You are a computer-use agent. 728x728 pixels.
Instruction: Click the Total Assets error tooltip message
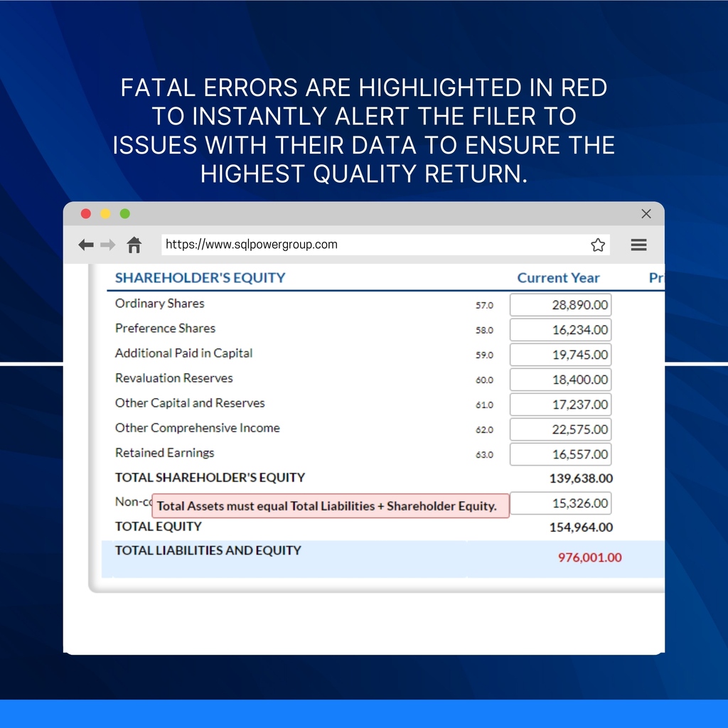331,505
